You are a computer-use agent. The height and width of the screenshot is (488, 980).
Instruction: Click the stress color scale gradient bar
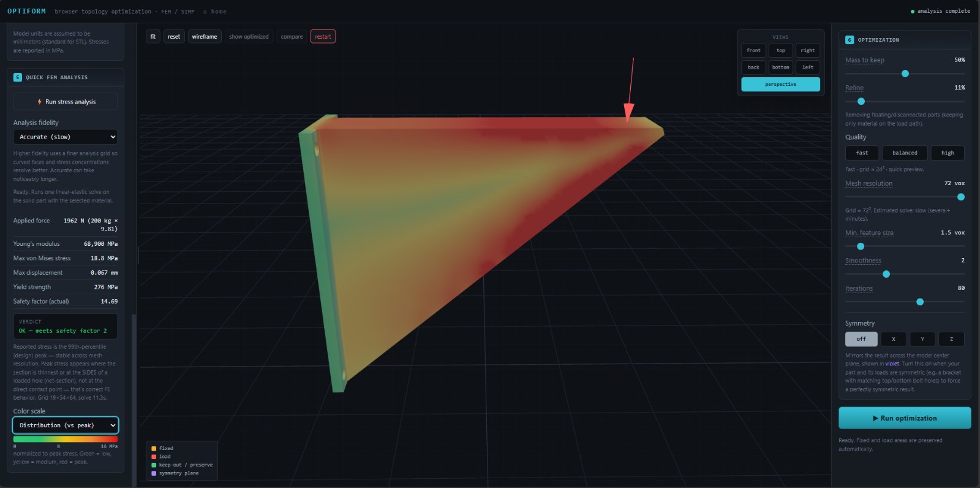[x=66, y=439]
